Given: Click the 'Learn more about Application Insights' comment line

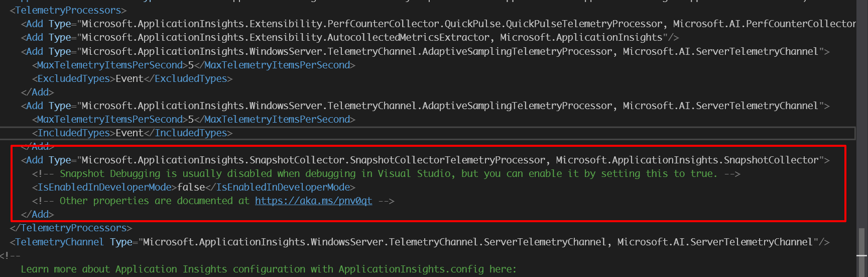Looking at the screenshot, I should click(x=269, y=269).
